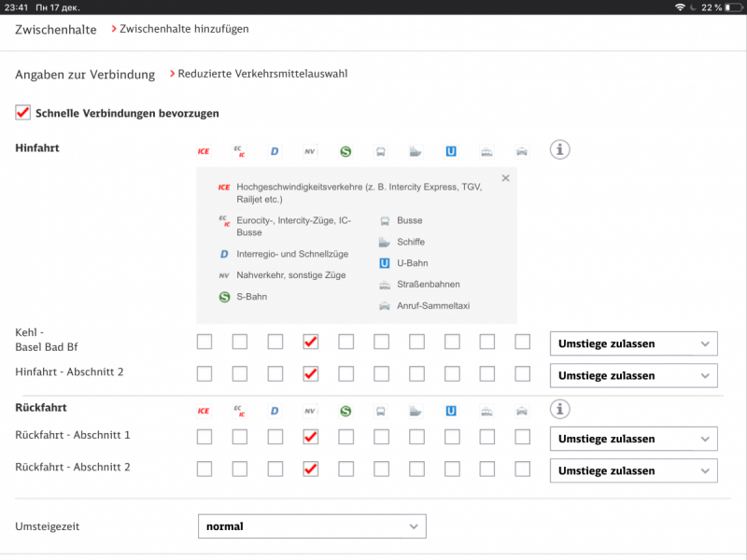
Task: Click the ICE icon in Hinfahrt row
Action: click(204, 151)
